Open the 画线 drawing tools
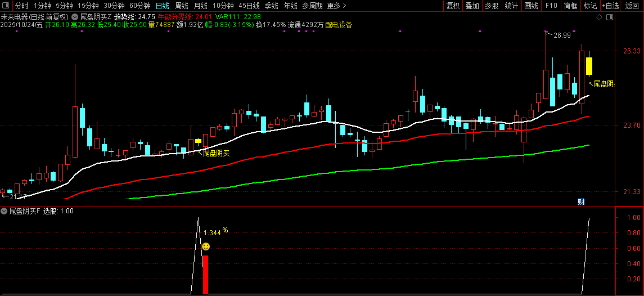Viewport: 644px width, 296px height. [x=531, y=6]
